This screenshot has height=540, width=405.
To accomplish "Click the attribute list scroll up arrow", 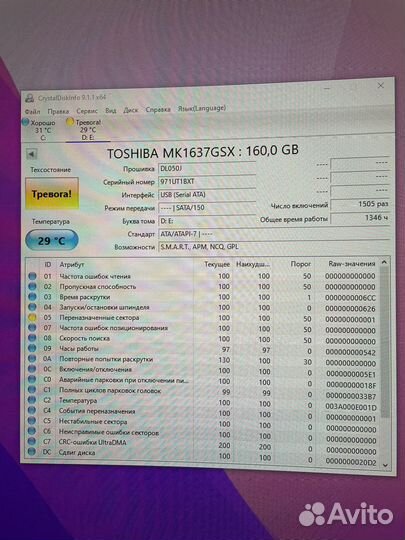I will coord(384,262).
